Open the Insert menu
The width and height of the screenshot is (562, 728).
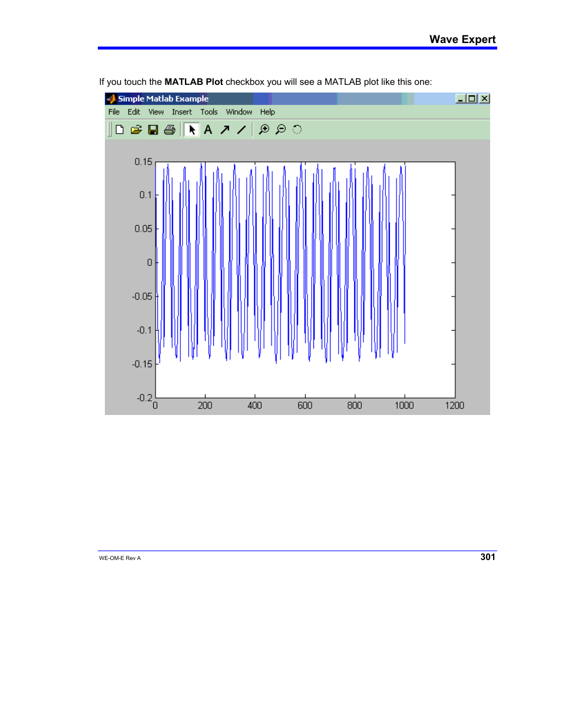182,112
